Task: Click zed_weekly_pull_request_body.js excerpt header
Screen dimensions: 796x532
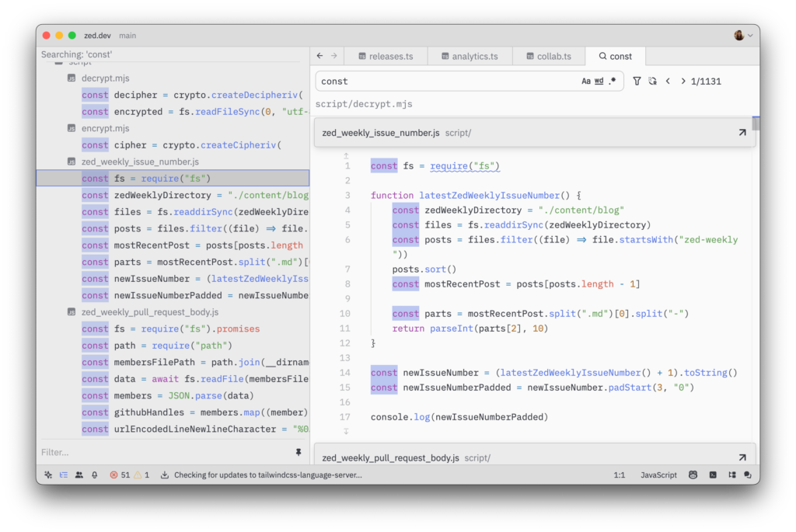Action: pyautogui.click(x=535, y=454)
